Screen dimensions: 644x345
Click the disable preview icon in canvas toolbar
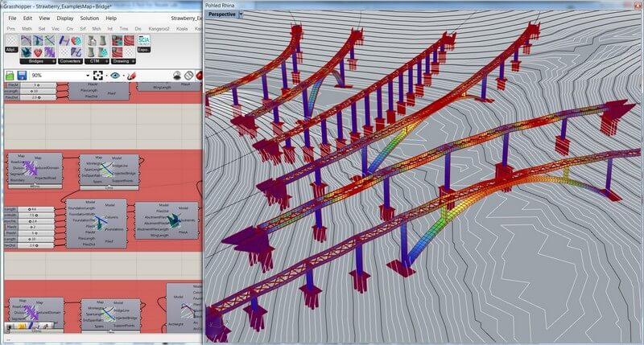click(189, 75)
